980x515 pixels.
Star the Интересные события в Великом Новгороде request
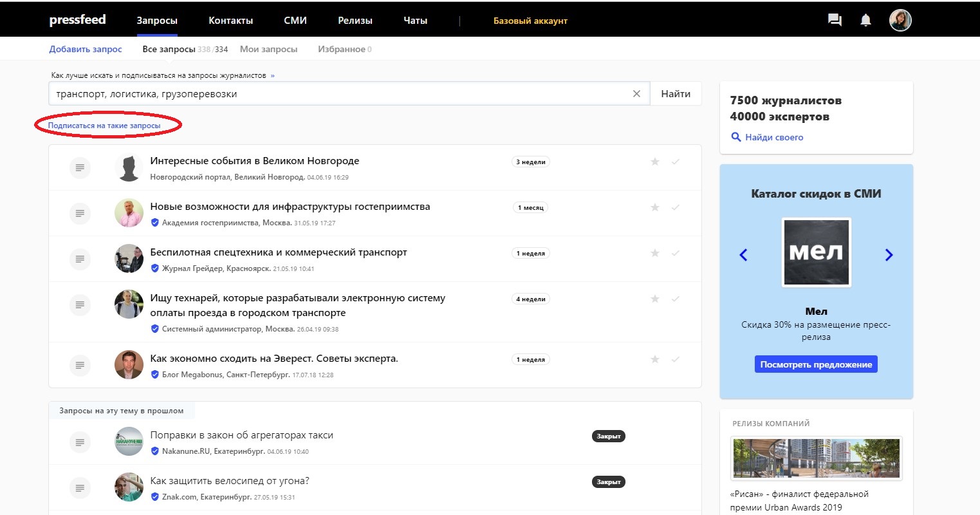click(x=654, y=162)
